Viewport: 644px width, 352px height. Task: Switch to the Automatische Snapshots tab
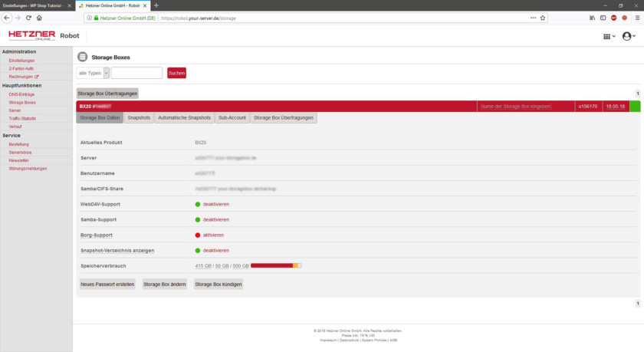(184, 118)
